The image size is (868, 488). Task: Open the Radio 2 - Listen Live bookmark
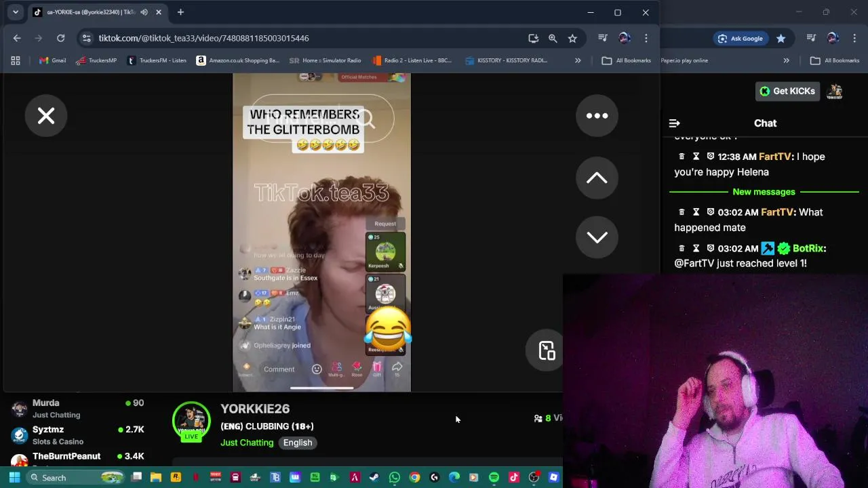412,60
